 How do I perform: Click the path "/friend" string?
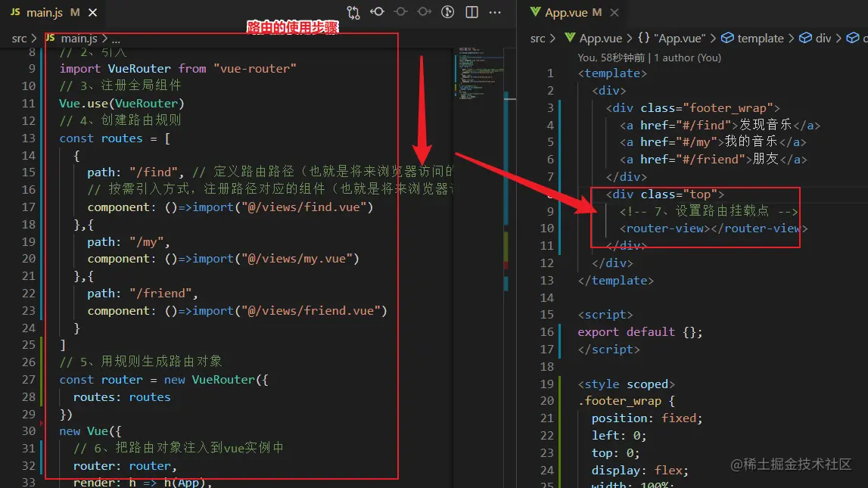pos(160,294)
